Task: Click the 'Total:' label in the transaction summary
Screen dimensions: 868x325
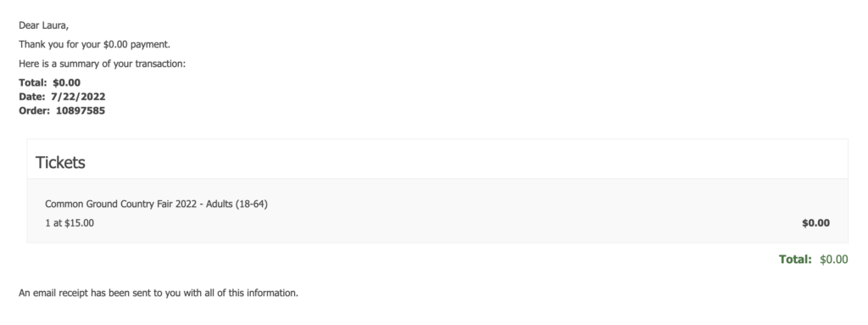Action: [33, 82]
